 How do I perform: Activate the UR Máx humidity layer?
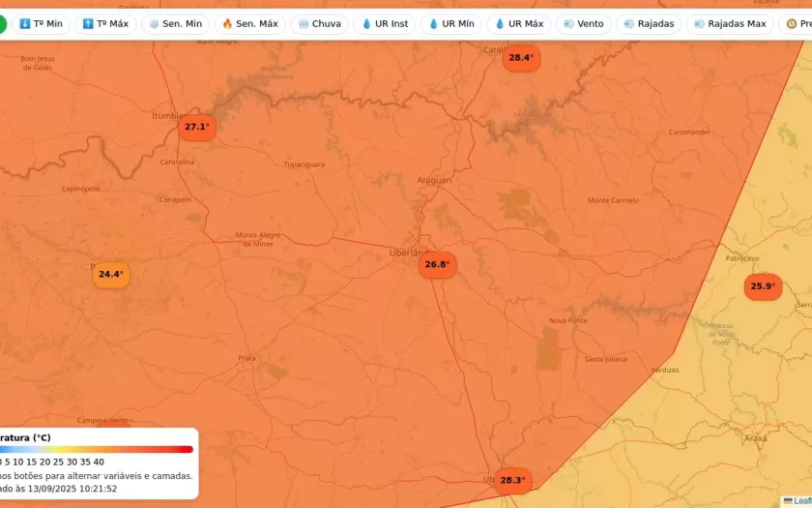click(x=518, y=23)
